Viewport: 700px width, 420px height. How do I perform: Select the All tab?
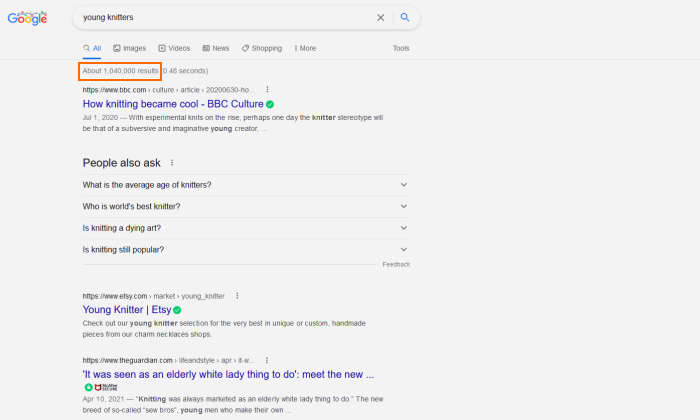coord(92,48)
